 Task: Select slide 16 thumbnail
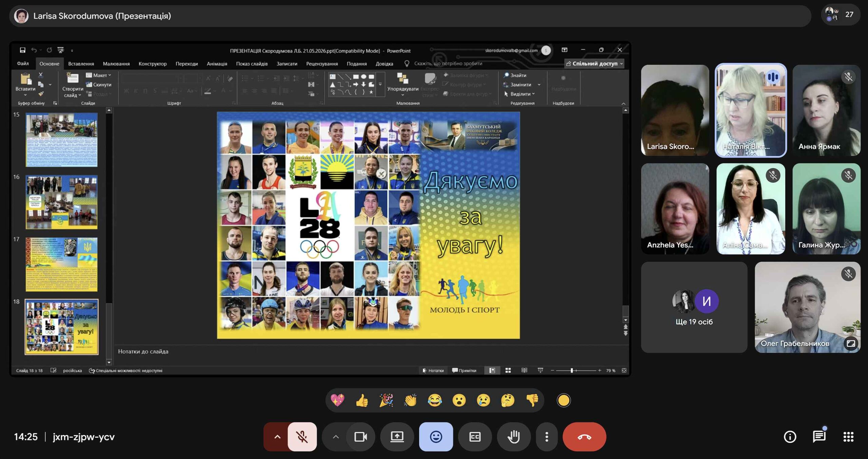pos(62,202)
